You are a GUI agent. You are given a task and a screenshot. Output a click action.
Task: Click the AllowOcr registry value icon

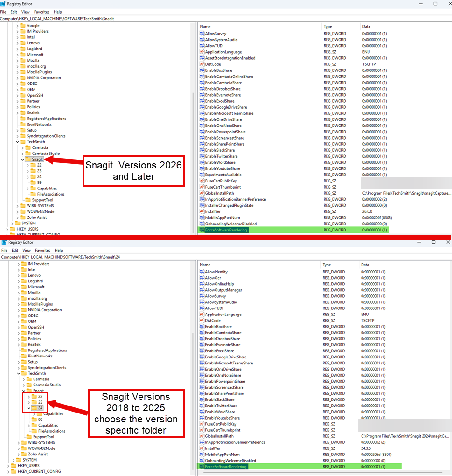tap(202, 278)
